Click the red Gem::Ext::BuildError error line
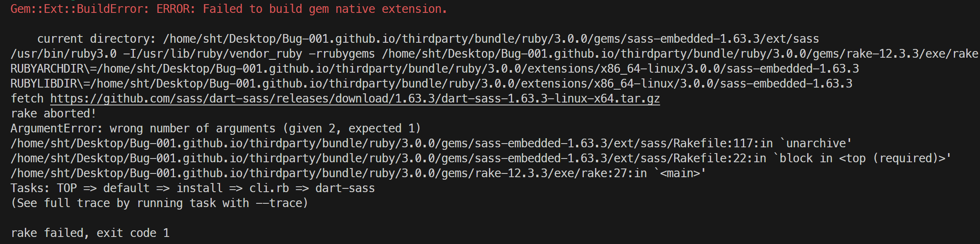 click(229, 9)
